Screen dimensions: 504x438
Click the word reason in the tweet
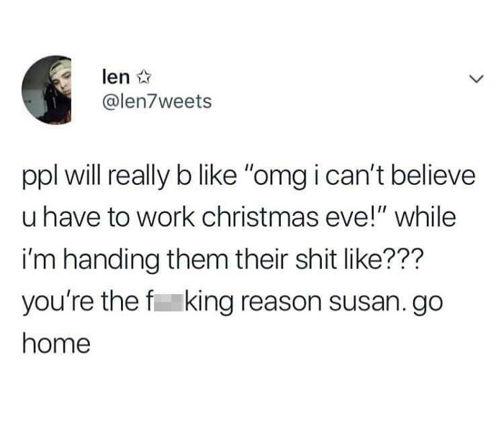(x=282, y=304)
